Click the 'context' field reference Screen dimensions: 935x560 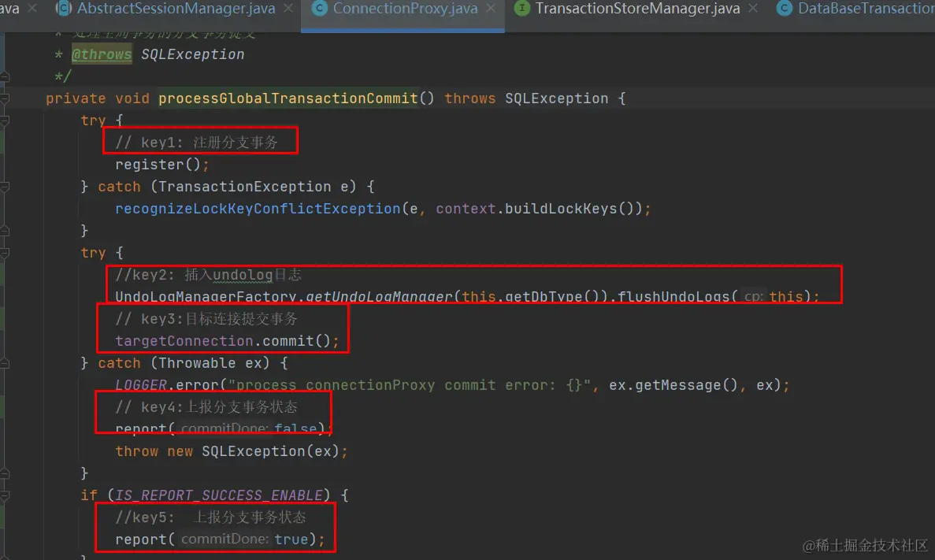point(466,209)
